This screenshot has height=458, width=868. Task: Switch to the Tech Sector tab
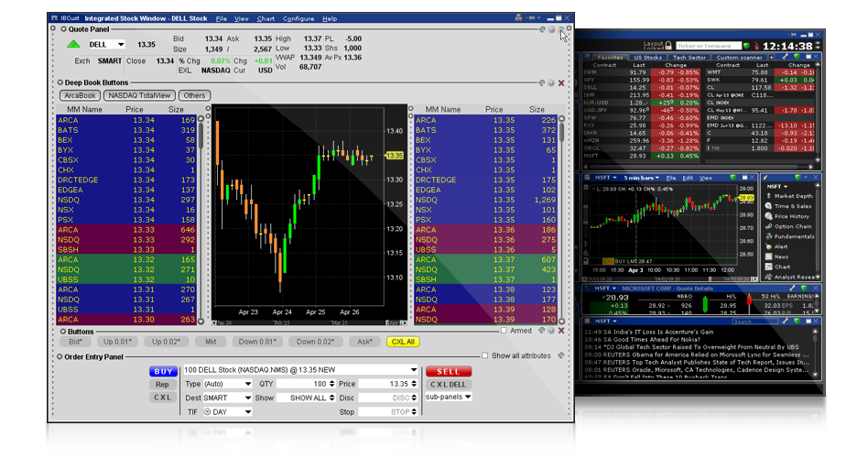[x=691, y=58]
